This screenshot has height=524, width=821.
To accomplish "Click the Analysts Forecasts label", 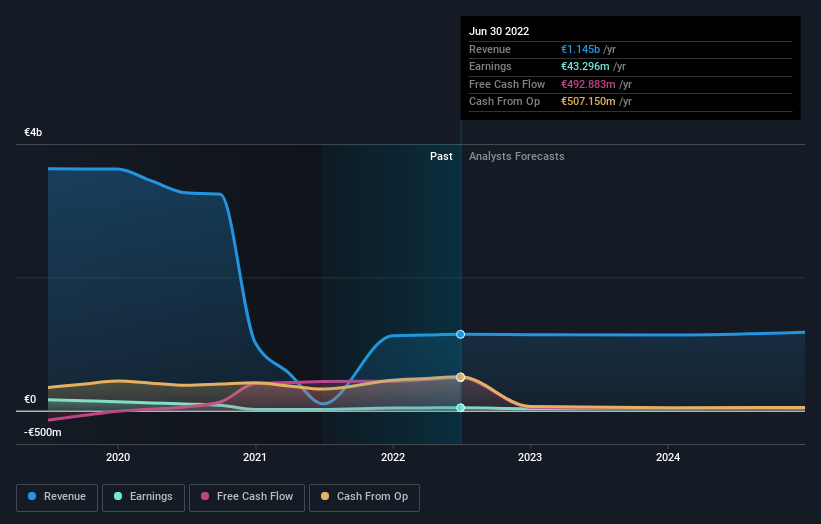I will [517, 157].
